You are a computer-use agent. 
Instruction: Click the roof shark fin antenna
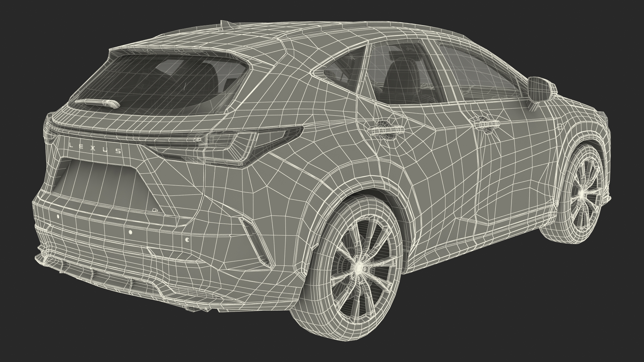(x=225, y=24)
